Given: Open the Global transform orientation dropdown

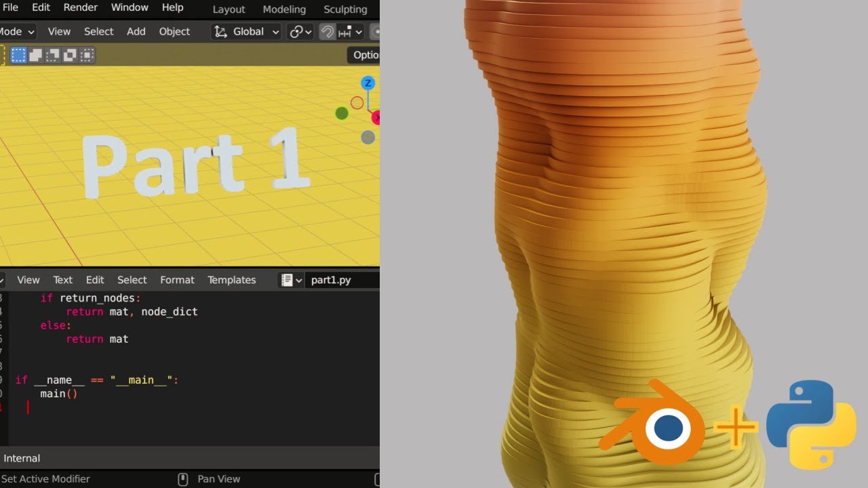Looking at the screenshot, I should (254, 31).
